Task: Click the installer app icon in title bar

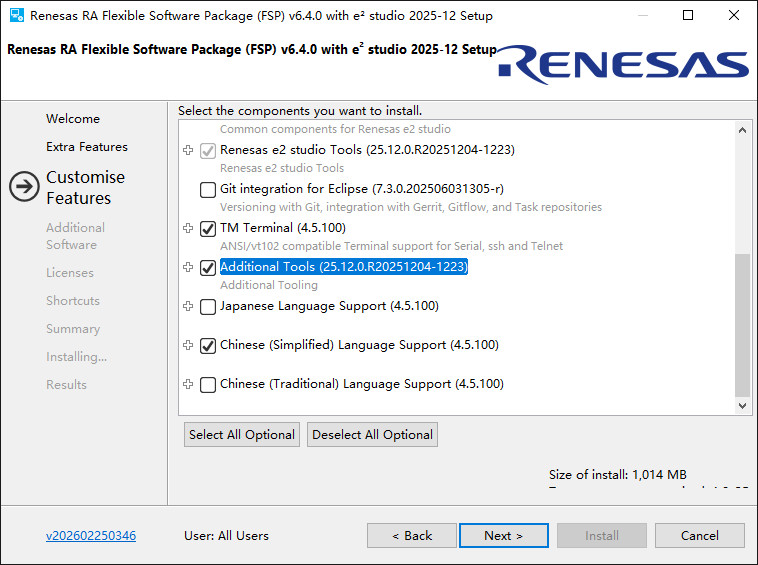Action: click(x=16, y=15)
